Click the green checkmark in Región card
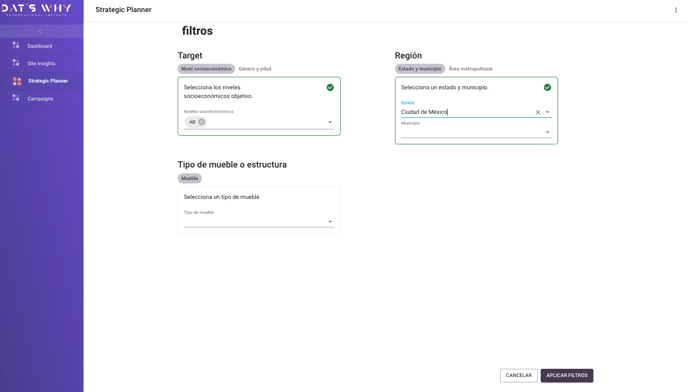Image resolution: width=688 pixels, height=392 pixels. point(547,87)
